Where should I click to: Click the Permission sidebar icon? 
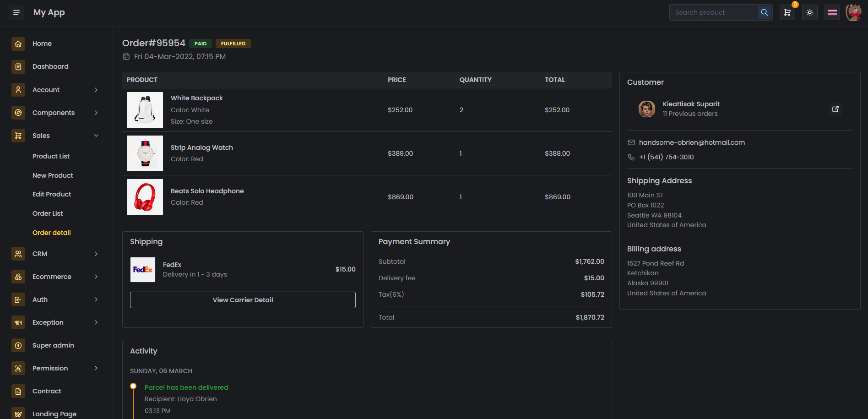[x=18, y=368]
